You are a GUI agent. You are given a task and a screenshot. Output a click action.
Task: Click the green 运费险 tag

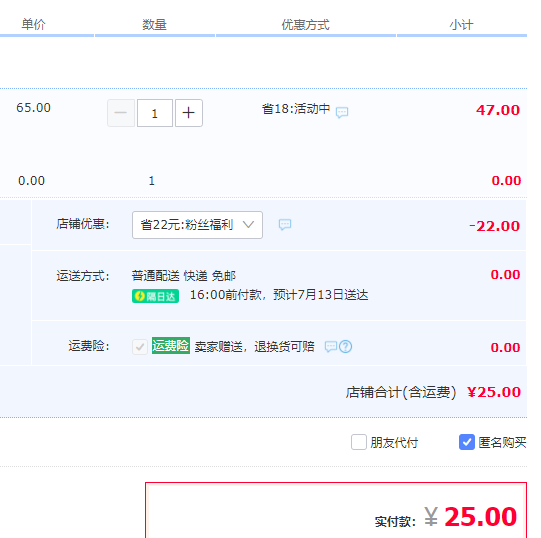point(171,345)
